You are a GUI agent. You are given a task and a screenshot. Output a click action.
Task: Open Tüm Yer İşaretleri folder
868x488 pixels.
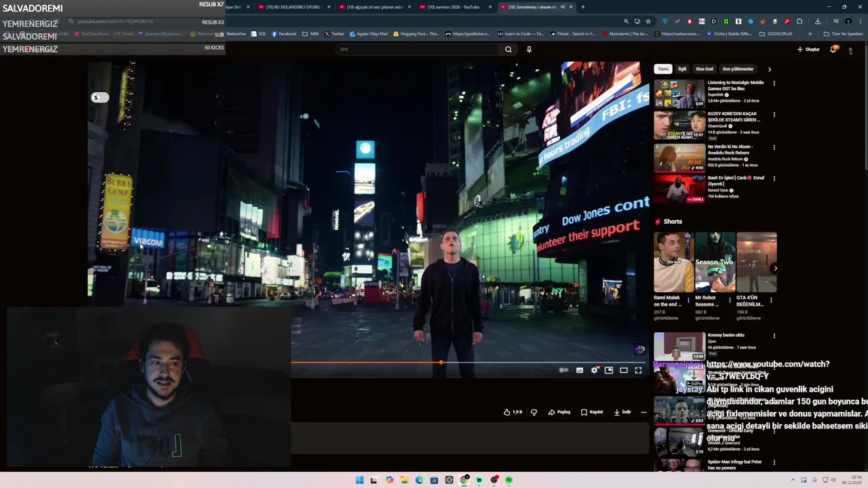(844, 34)
